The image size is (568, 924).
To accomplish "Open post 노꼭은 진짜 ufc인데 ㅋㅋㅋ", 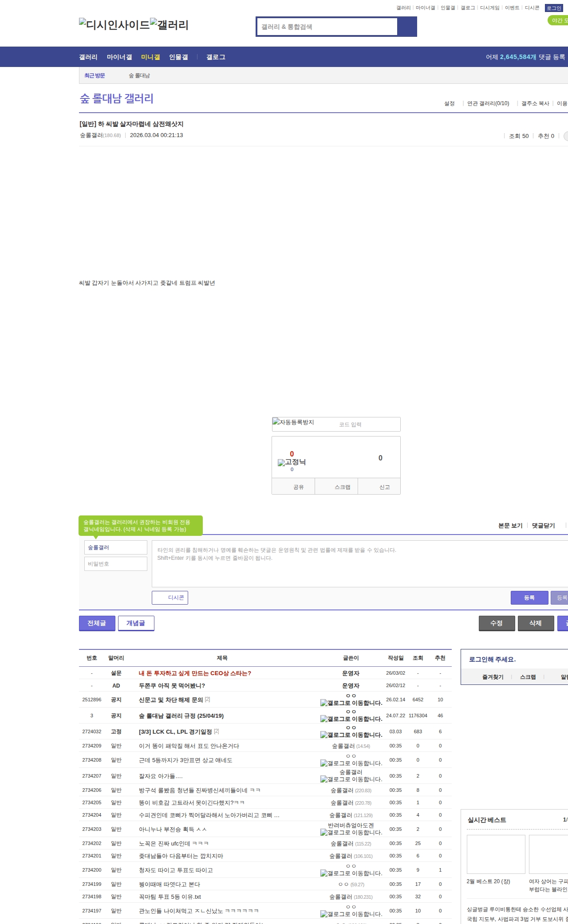I will click(174, 844).
